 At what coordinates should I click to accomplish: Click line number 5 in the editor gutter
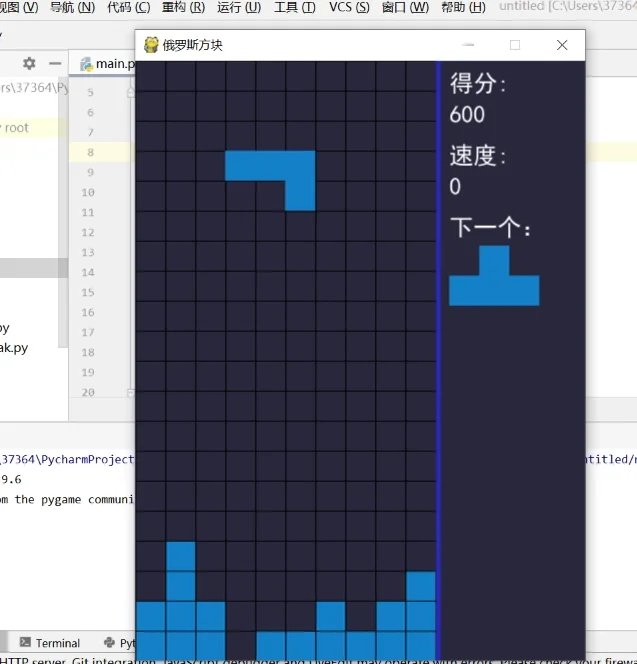click(x=90, y=92)
